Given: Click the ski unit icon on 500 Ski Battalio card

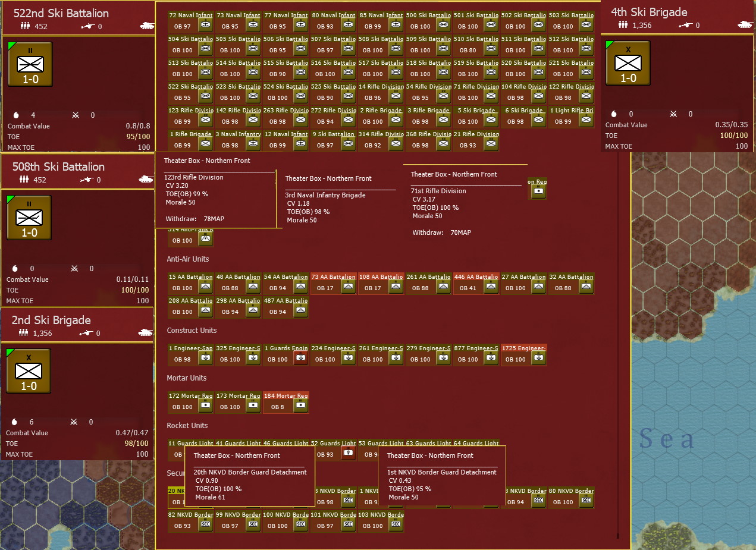Looking at the screenshot, I should 443,26.
